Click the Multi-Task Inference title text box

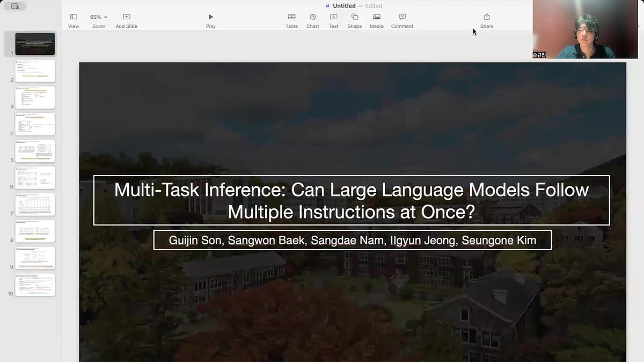(x=352, y=200)
